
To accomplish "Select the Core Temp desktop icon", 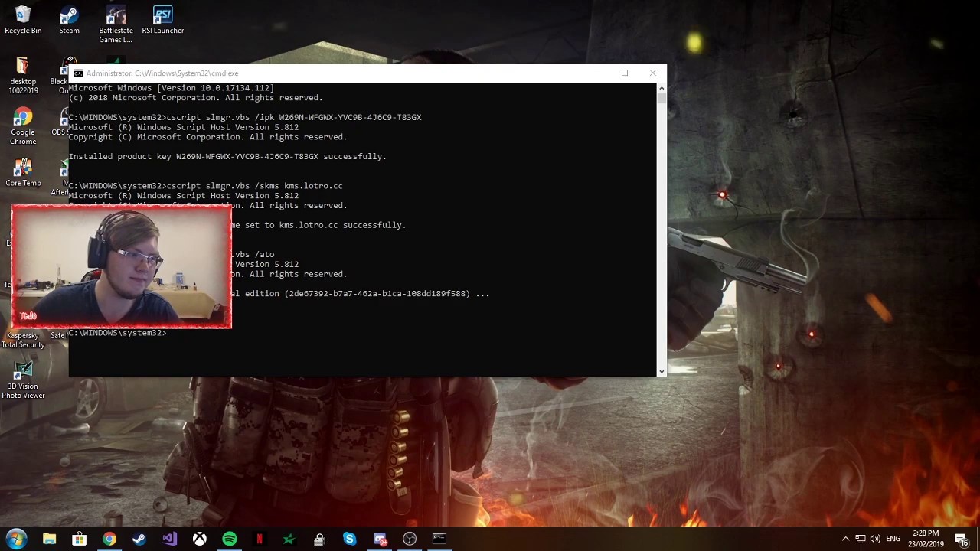I will pyautogui.click(x=23, y=173).
